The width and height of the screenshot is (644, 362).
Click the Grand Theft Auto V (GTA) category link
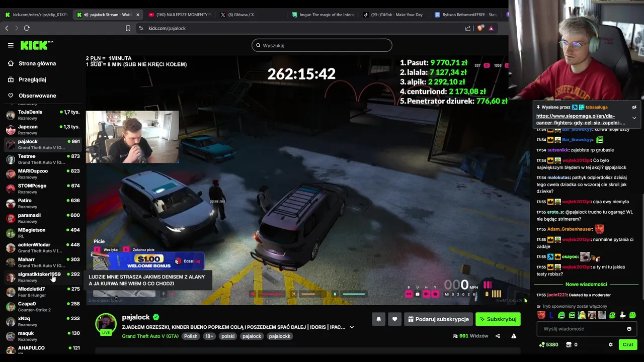tap(150, 336)
